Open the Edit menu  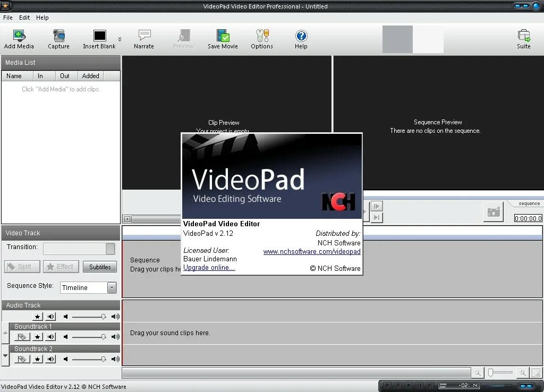pos(24,18)
